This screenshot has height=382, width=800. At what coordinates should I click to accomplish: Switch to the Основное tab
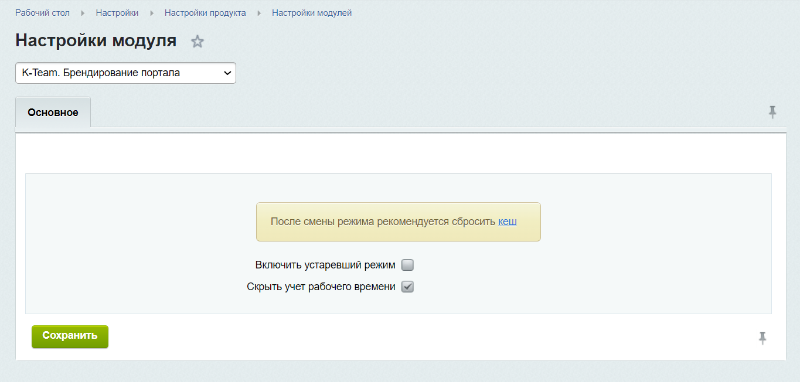point(53,112)
